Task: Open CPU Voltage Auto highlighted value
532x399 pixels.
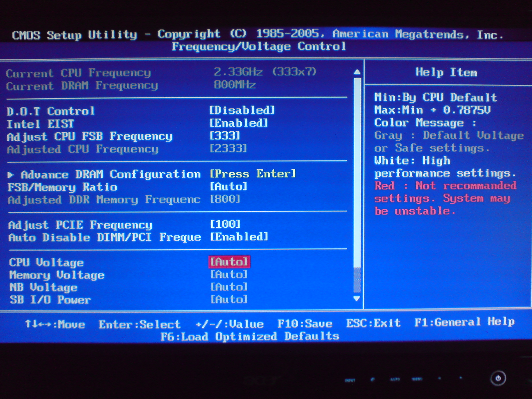Action: (229, 262)
